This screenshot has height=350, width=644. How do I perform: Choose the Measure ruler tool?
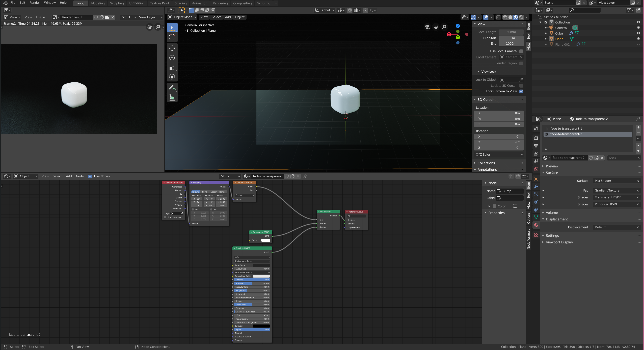click(172, 97)
